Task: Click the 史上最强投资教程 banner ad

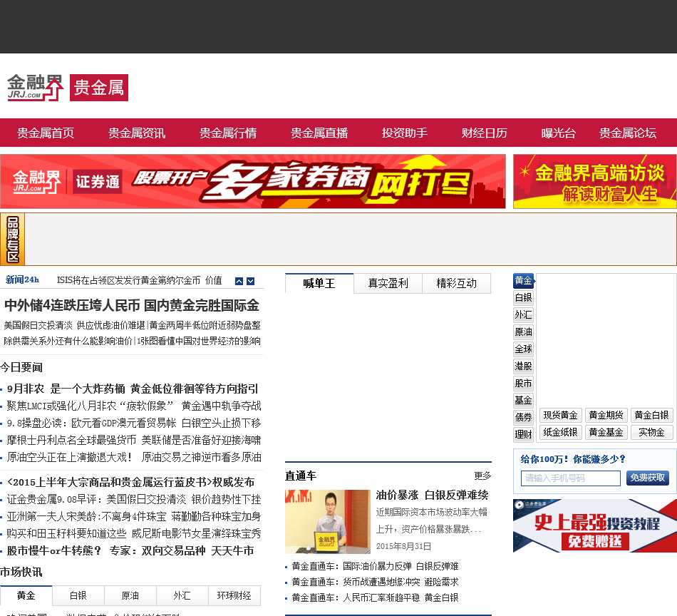Action: coord(595,525)
